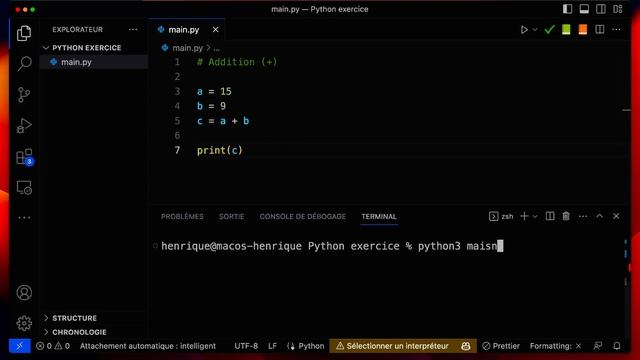Open notifications bell icon
The image size is (640, 360).
tap(617, 346)
